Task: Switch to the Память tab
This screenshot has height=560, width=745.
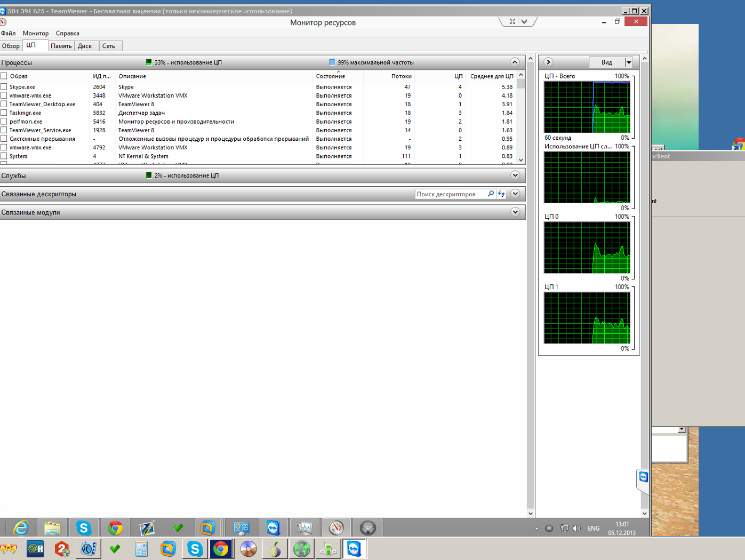Action: 61,46
